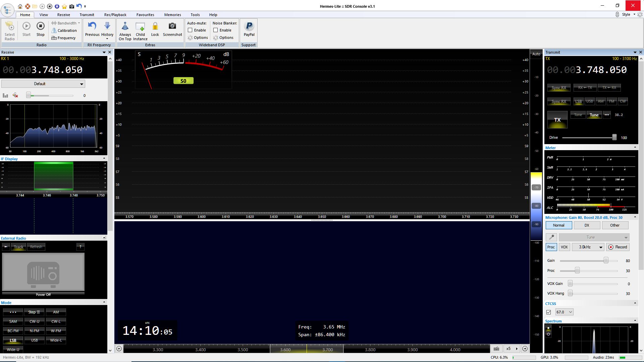
Task: Select the USB mode button
Action: [x=34, y=340]
